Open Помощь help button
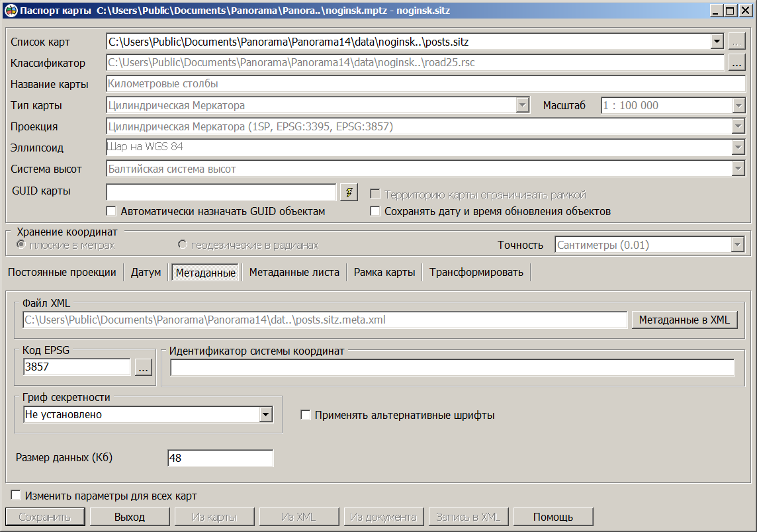The width and height of the screenshot is (757, 532). (x=553, y=517)
